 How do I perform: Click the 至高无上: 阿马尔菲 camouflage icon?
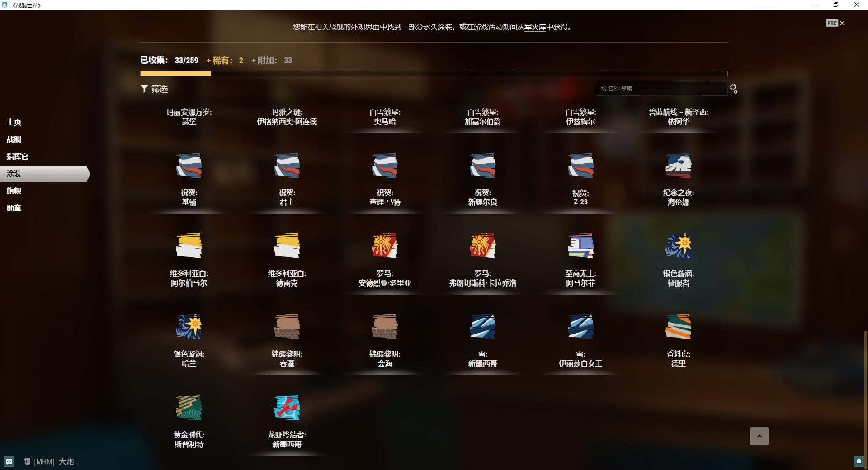[x=580, y=246]
